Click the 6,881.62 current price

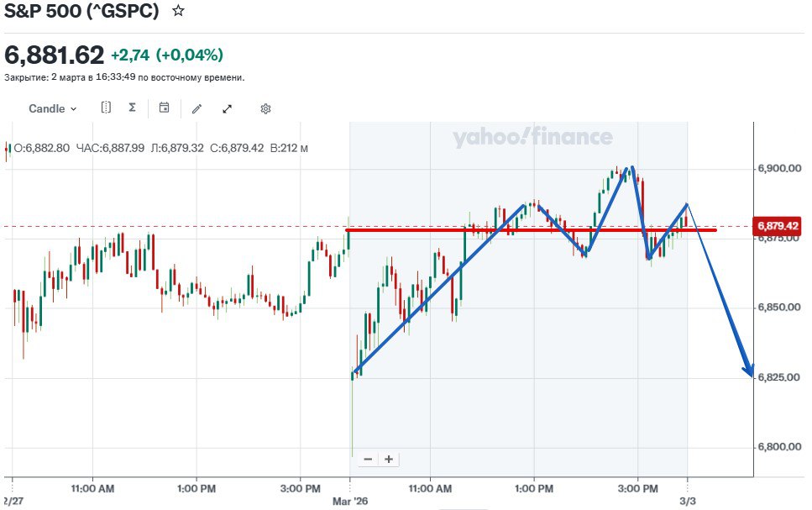(55, 55)
